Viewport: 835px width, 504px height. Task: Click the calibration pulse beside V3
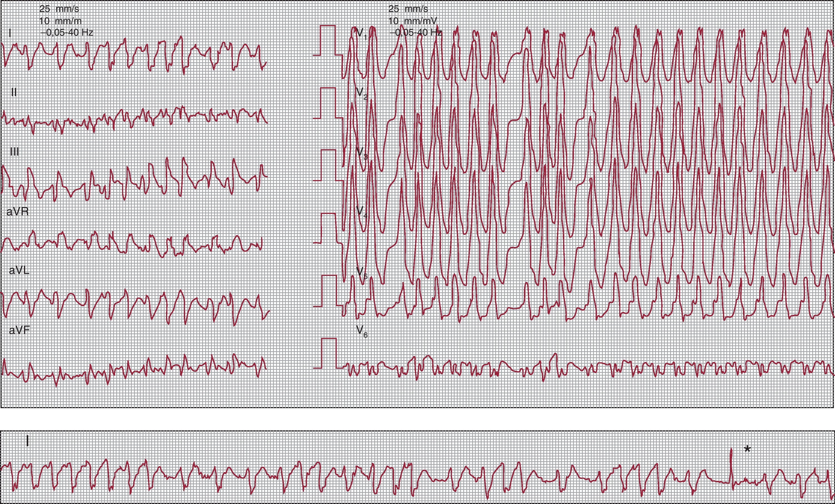tap(328, 165)
